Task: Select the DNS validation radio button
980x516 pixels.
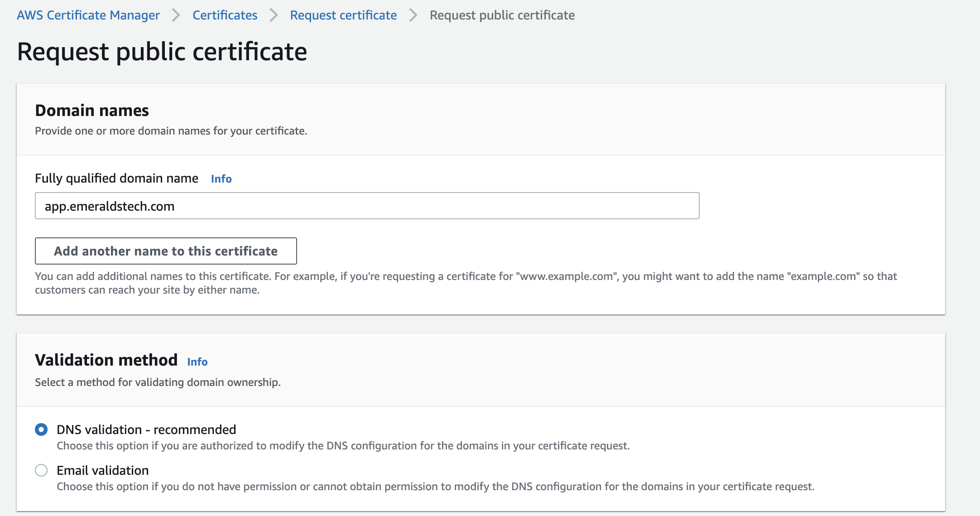Action: pos(41,429)
